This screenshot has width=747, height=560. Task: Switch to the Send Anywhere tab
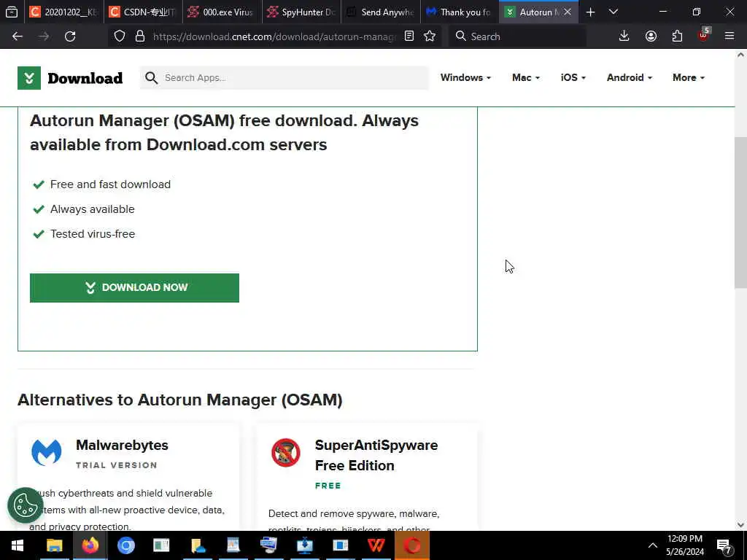[380, 12]
